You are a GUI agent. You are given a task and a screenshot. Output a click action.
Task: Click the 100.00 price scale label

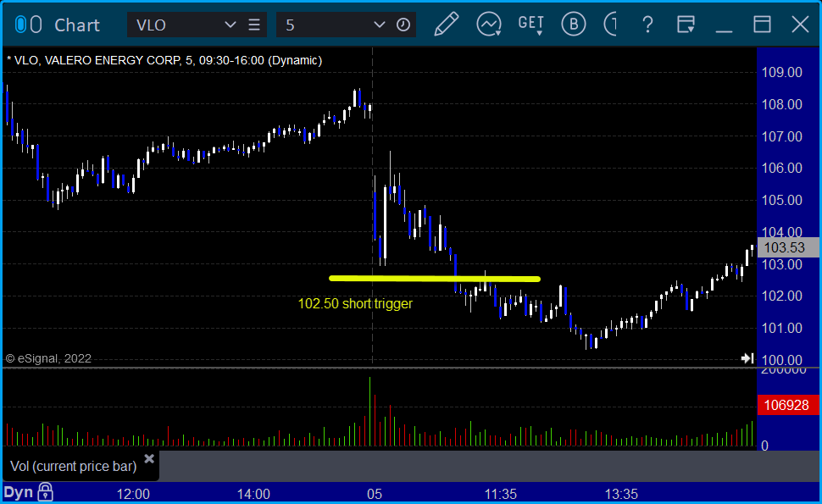pos(781,360)
